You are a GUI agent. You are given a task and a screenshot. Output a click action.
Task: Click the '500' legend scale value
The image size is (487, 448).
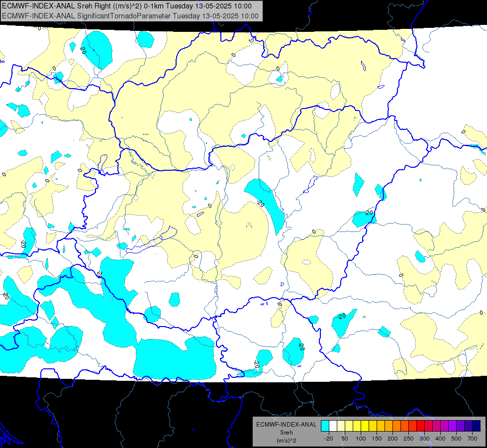pyautogui.click(x=456, y=439)
